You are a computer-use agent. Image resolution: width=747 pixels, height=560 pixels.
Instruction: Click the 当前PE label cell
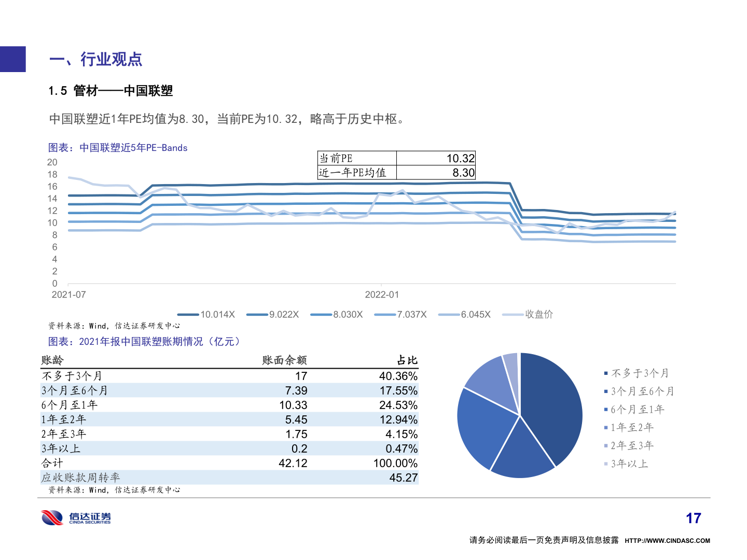click(x=357, y=158)
